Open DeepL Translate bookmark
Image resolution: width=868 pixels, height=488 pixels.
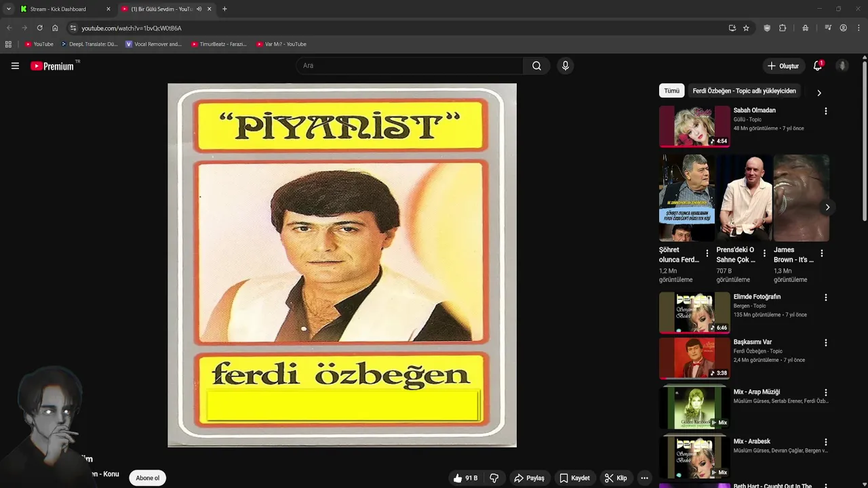pos(89,44)
